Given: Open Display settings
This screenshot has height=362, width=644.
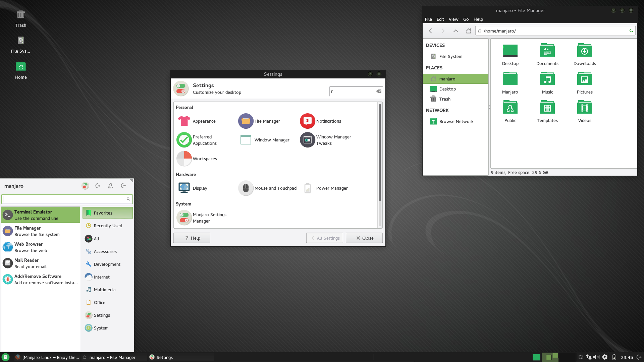Looking at the screenshot, I should (x=192, y=188).
